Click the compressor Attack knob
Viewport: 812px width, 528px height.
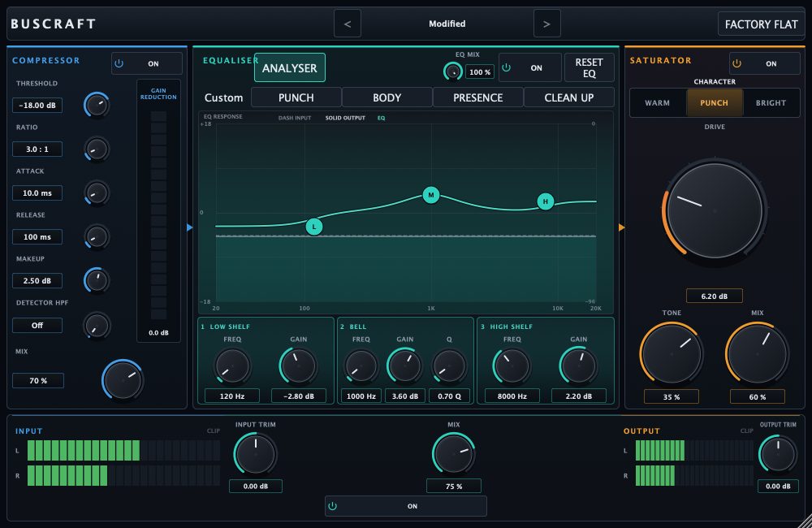pyautogui.click(x=97, y=193)
